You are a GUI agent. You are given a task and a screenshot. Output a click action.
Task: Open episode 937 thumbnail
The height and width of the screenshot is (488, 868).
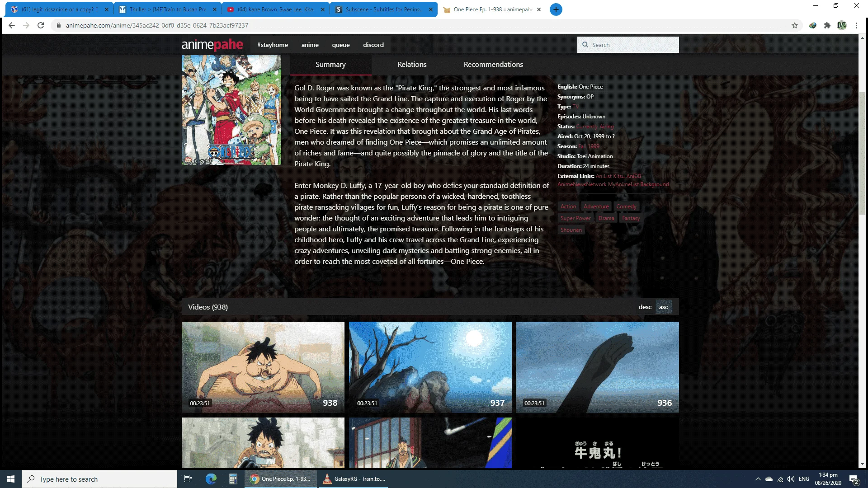(430, 367)
